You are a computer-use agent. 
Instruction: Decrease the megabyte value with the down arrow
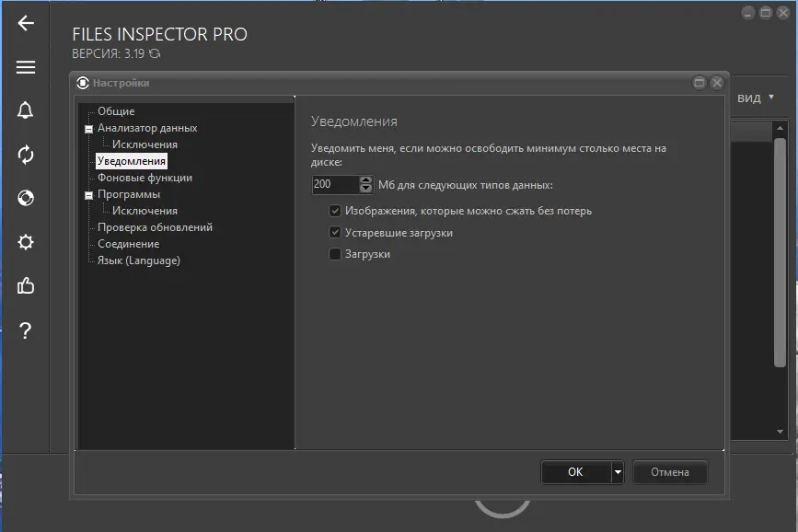pyautogui.click(x=365, y=189)
